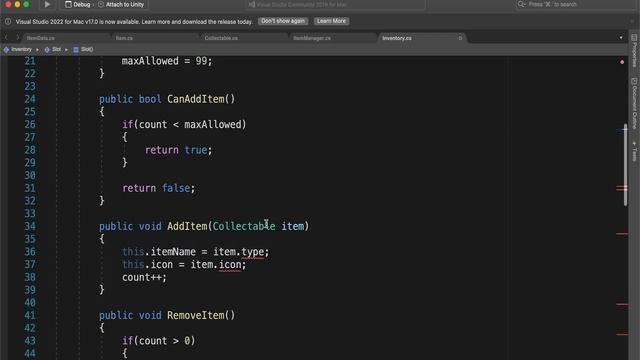640x360 pixels.
Task: Open the tab overflow dropdown arrow
Action: (x=621, y=38)
